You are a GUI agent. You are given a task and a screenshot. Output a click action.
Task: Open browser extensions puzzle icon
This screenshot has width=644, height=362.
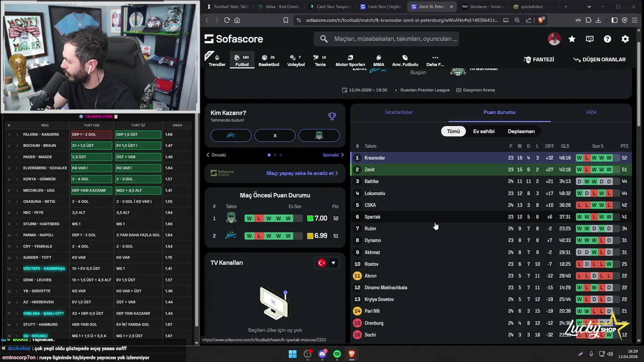[588, 20]
